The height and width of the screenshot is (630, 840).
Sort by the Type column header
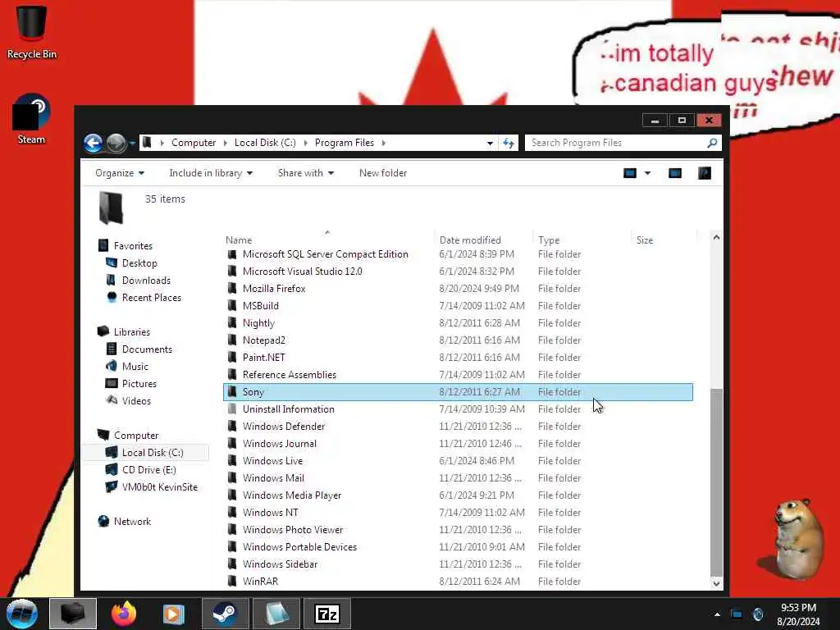[x=582, y=240]
